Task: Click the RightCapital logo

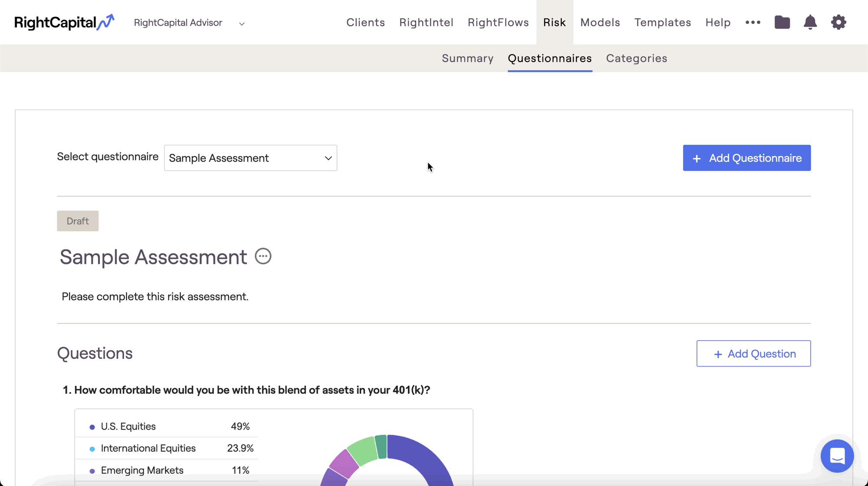Action: click(x=64, y=22)
